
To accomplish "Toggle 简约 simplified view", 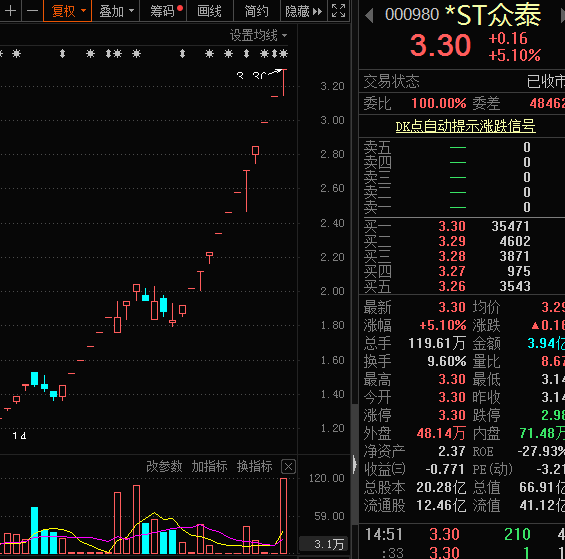I will pyautogui.click(x=257, y=11).
